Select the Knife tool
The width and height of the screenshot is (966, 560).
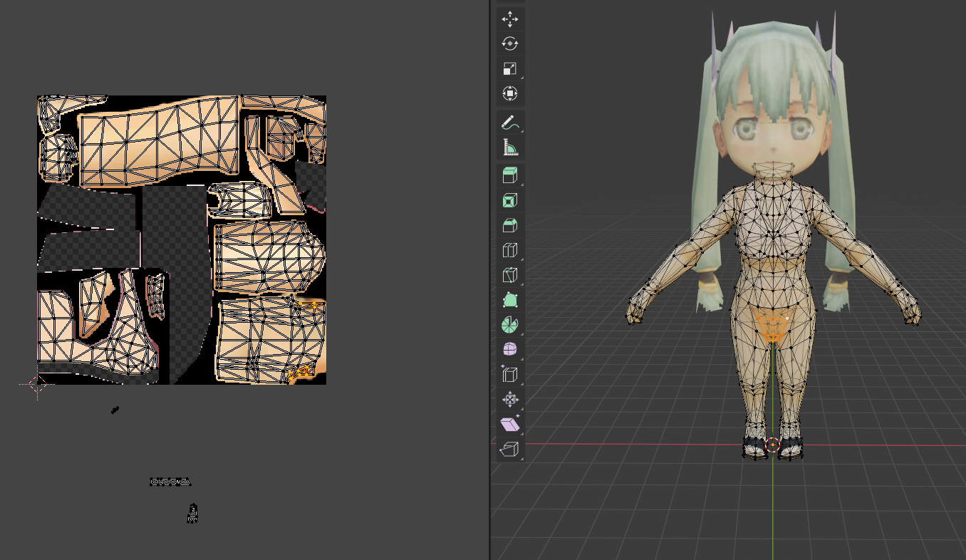point(510,276)
